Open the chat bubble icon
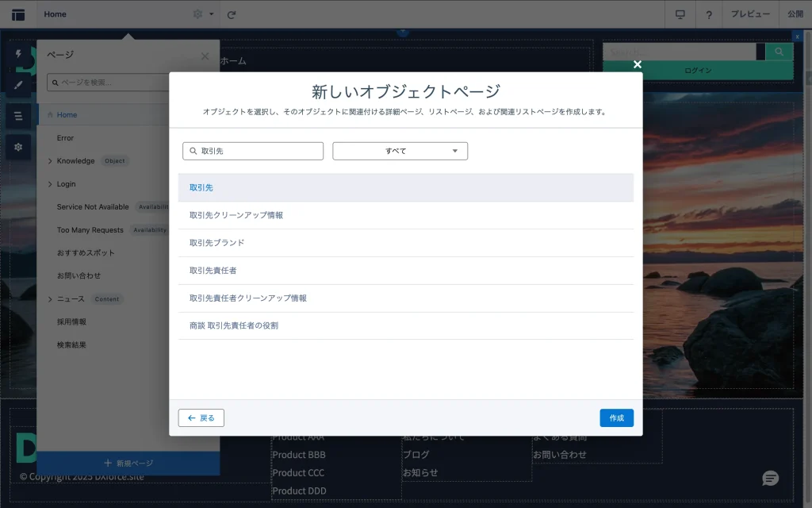This screenshot has height=508, width=812. point(770,478)
